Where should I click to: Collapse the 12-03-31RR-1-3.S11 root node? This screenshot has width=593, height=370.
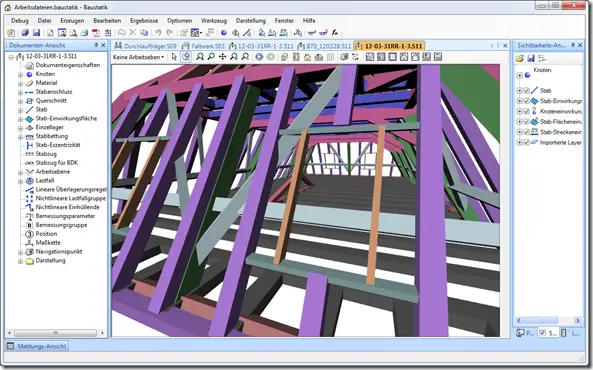point(11,57)
